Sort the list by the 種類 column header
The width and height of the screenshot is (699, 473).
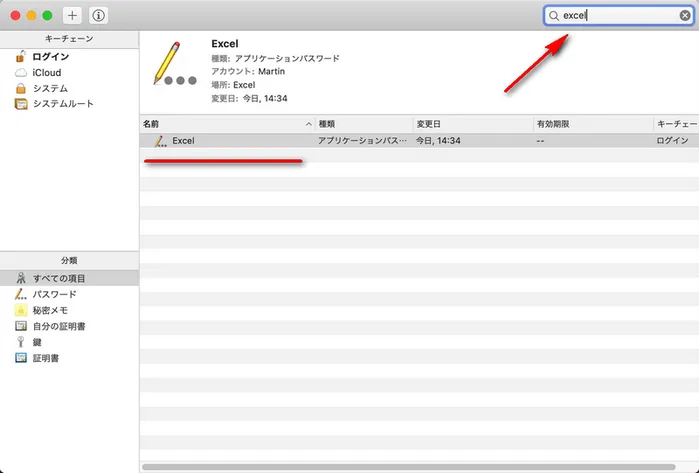coord(364,124)
